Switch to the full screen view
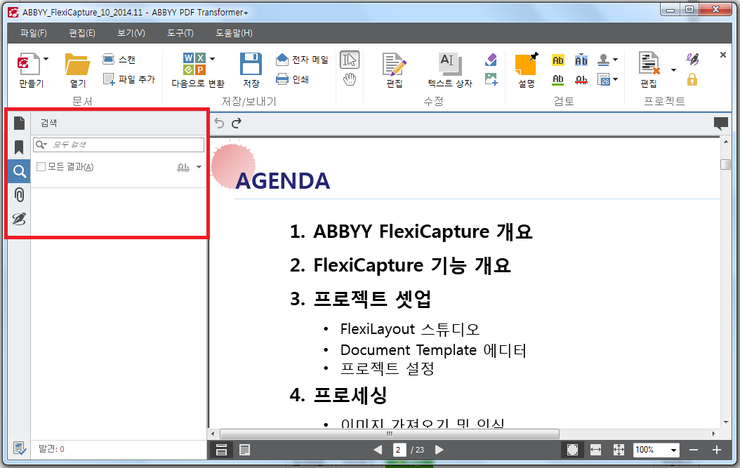 coord(619,450)
